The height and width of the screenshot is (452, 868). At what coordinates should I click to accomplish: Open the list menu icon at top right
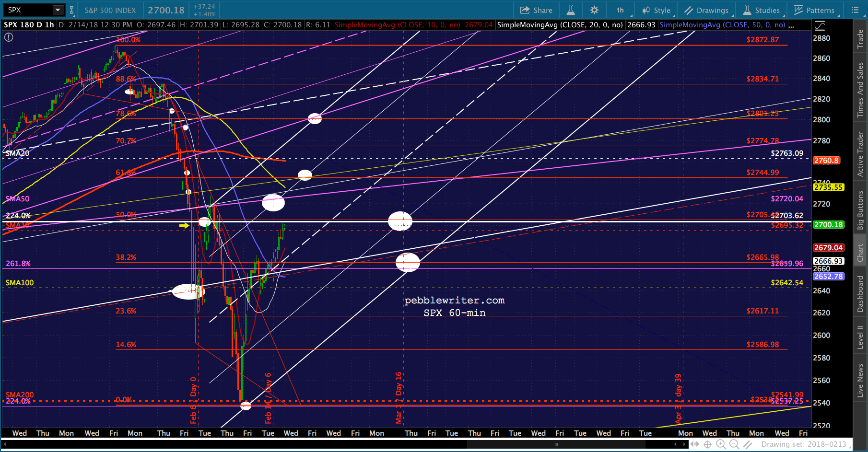click(x=855, y=10)
